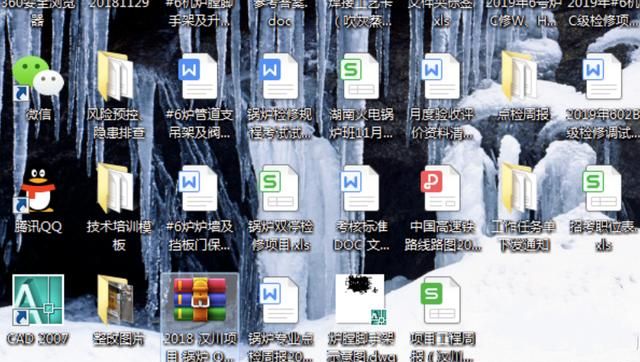Click the 工作任务单下发通知 label text
The width and height of the screenshot is (640, 362).
click(x=524, y=235)
